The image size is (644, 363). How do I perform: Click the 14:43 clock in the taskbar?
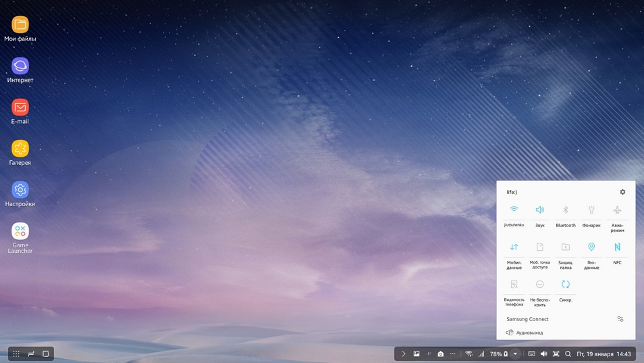pos(624,354)
